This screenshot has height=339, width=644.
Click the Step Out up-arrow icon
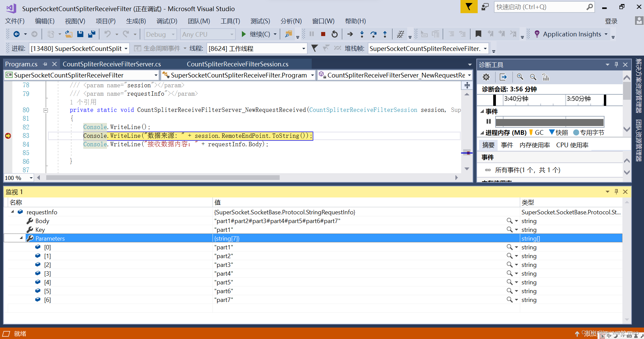tap(385, 34)
